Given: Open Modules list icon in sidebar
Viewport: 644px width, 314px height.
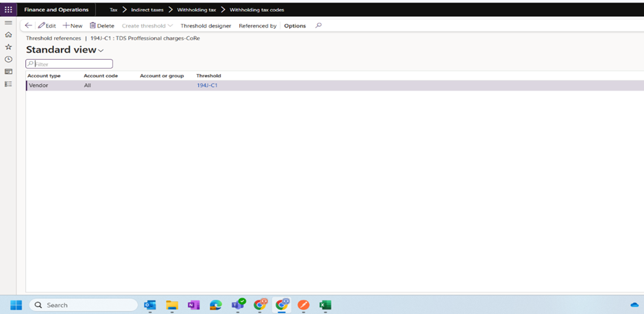Looking at the screenshot, I should 8,84.
